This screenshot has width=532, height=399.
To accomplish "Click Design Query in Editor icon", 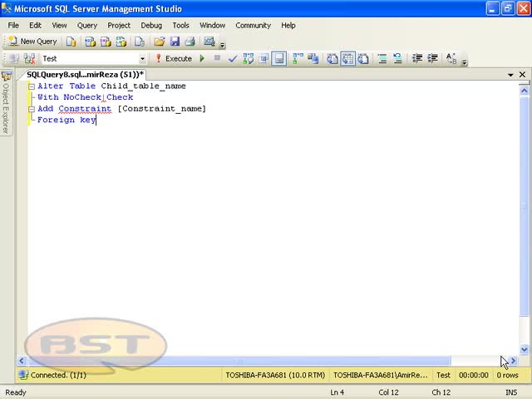I will (x=264, y=59).
